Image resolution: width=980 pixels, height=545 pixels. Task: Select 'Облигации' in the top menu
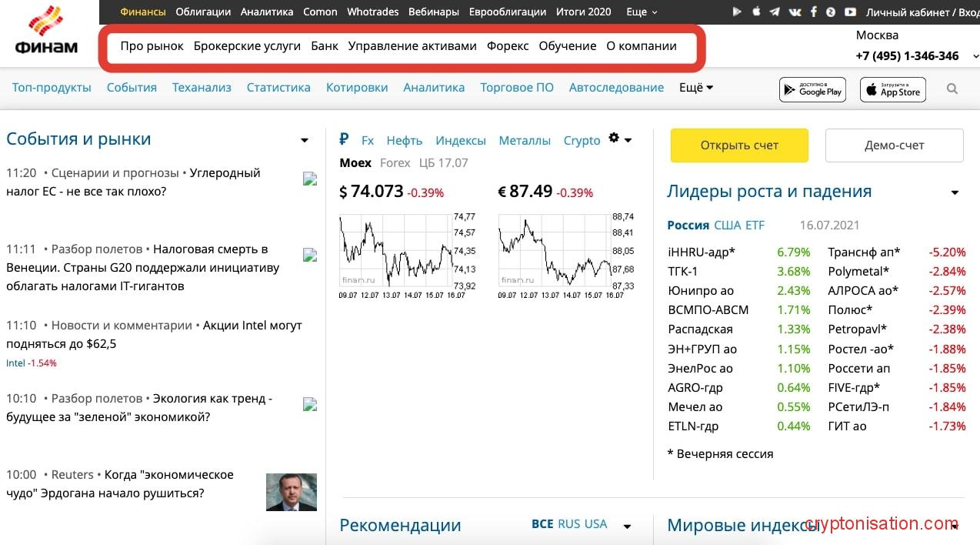(x=202, y=12)
